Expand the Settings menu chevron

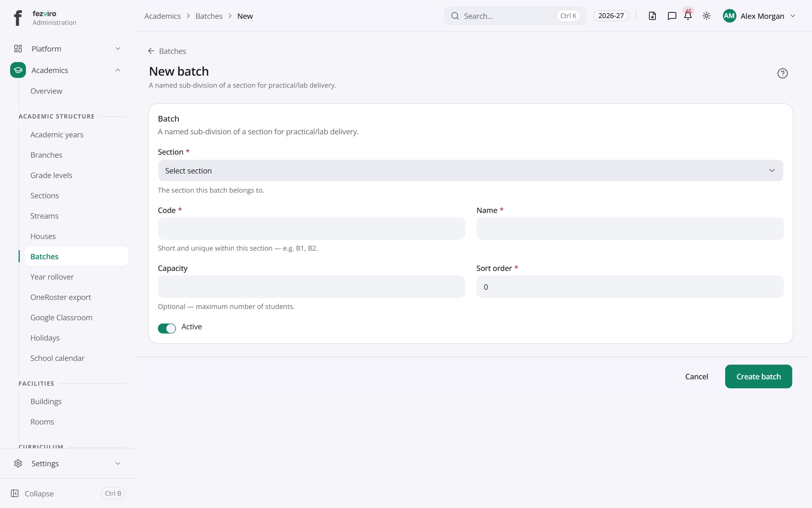coord(118,463)
